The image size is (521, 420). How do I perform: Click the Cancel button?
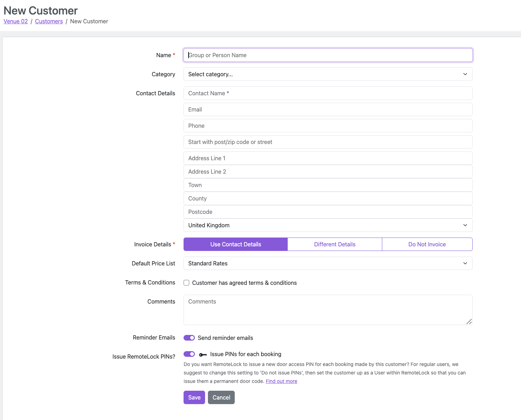[x=221, y=397]
